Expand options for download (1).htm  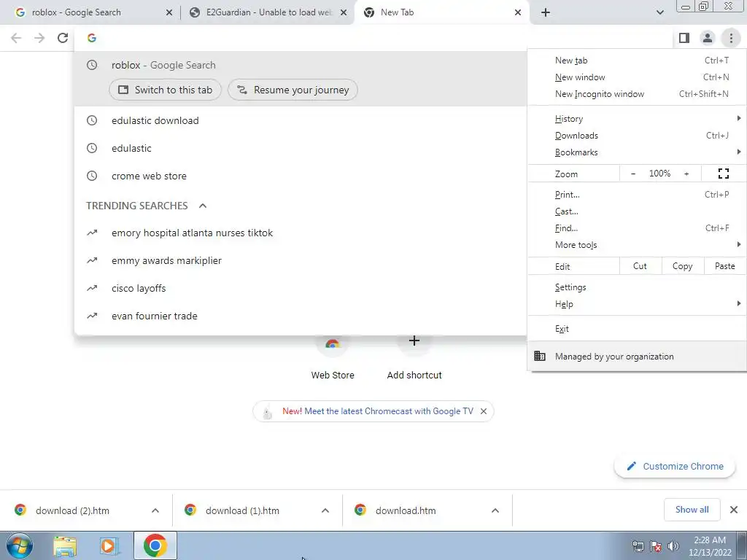coord(325,510)
